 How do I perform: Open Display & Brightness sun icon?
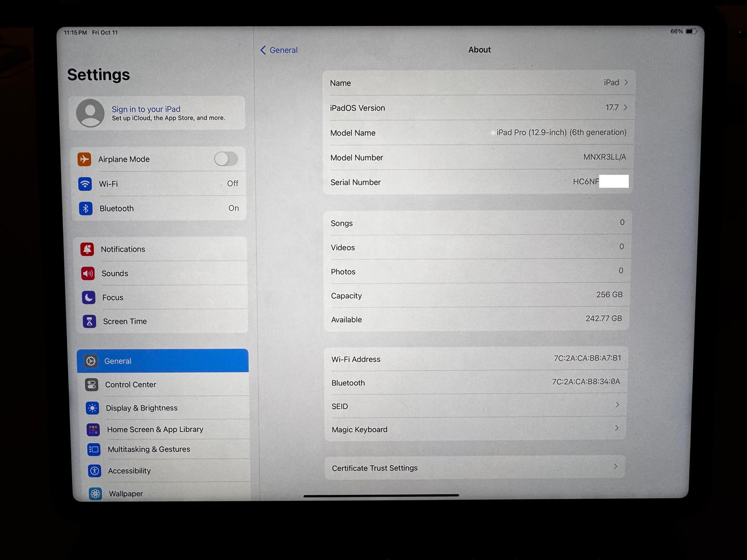pyautogui.click(x=92, y=408)
